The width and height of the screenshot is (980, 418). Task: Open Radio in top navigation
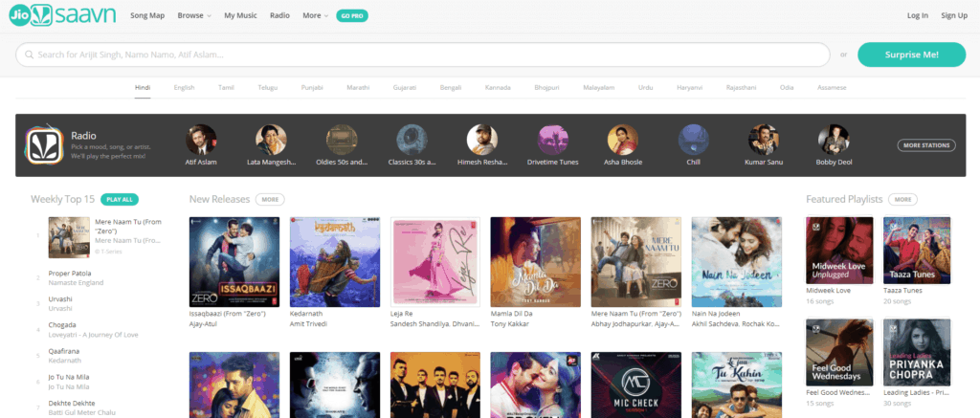[x=280, y=15]
